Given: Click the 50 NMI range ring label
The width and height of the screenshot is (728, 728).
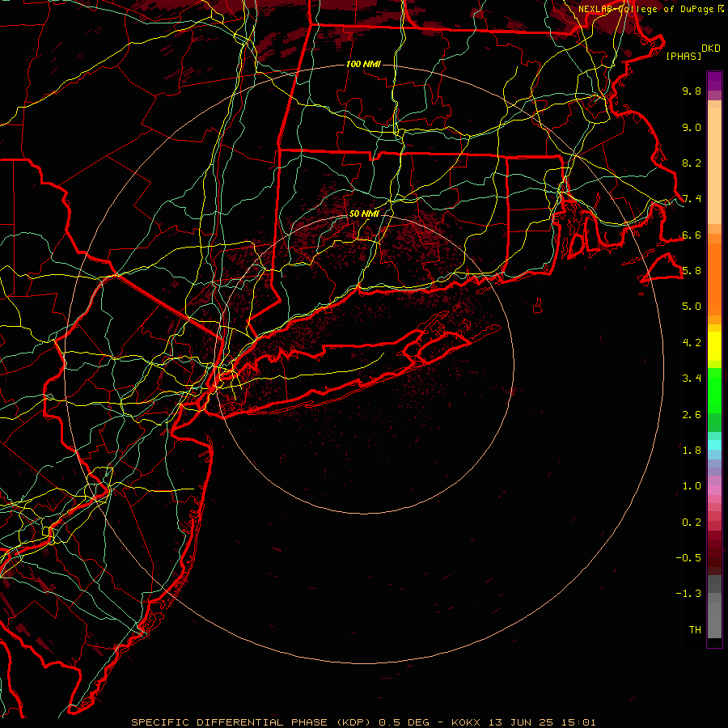Looking at the screenshot, I should coord(365,214).
